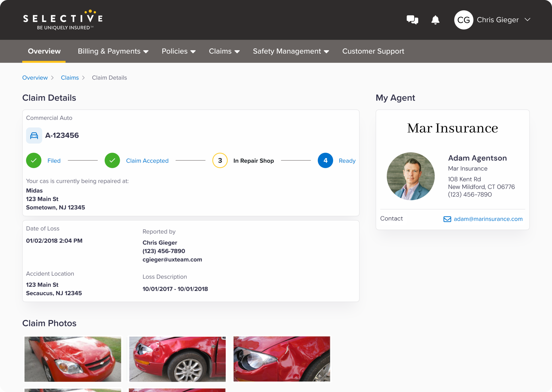Click the CG user avatar
552x392 pixels.
coord(463,20)
